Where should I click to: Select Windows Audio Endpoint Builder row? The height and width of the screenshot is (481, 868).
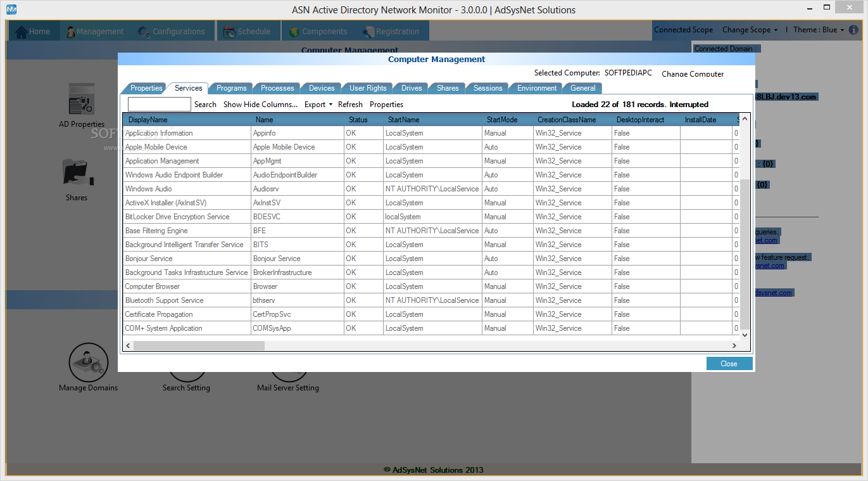coord(431,175)
